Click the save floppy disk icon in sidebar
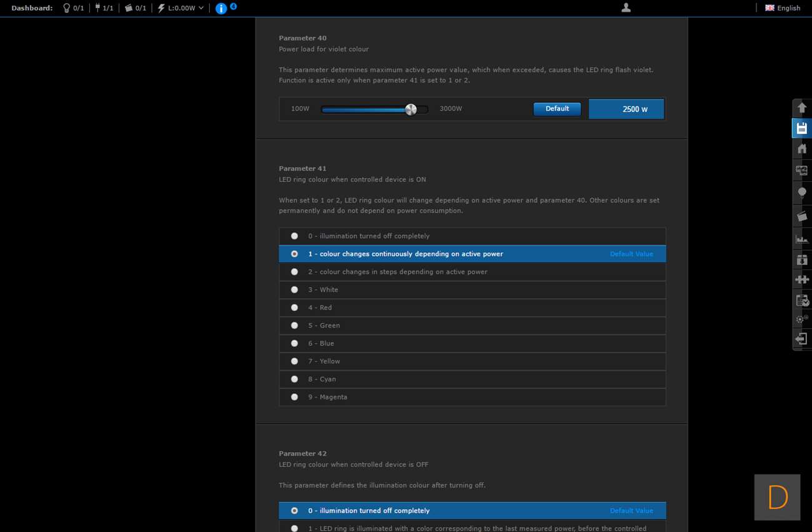Viewport: 812px width, 532px height. click(x=802, y=129)
